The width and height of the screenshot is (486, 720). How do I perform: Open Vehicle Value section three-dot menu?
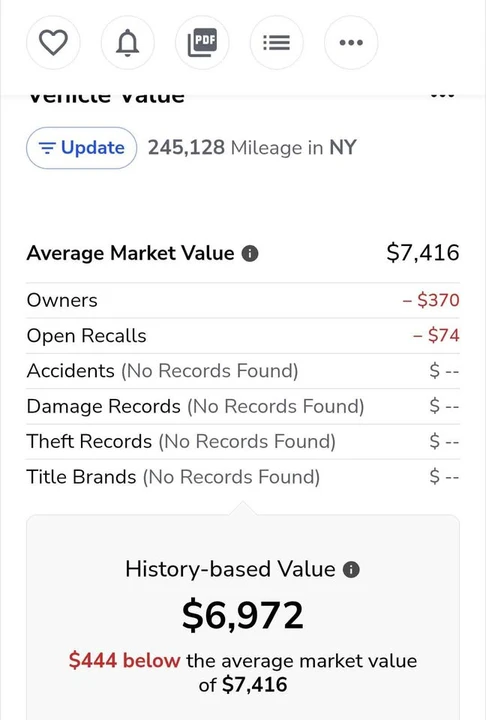[x=442, y=96]
